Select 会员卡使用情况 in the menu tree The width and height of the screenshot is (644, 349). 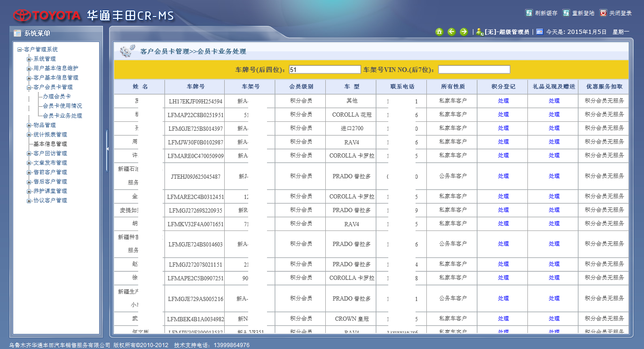tap(62, 106)
